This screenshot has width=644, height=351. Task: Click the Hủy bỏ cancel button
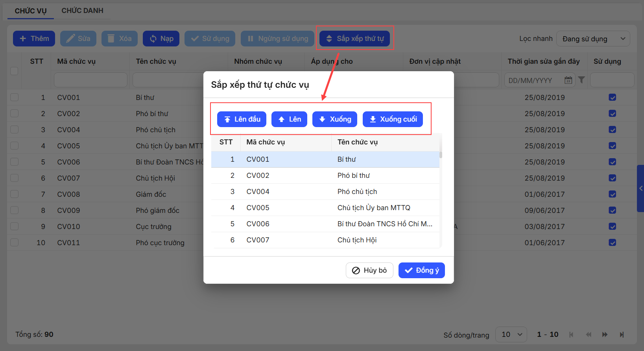369,270
